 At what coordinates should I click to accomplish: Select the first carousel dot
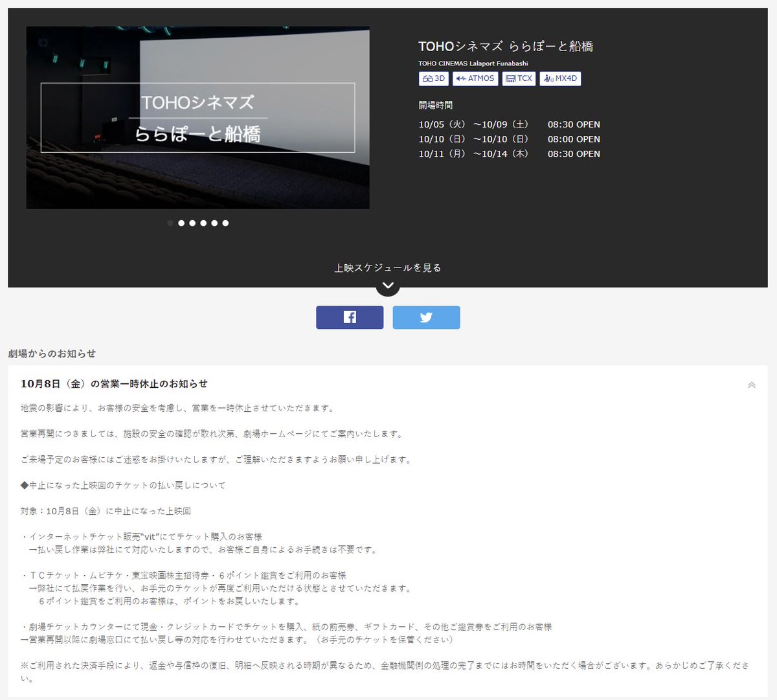click(170, 223)
